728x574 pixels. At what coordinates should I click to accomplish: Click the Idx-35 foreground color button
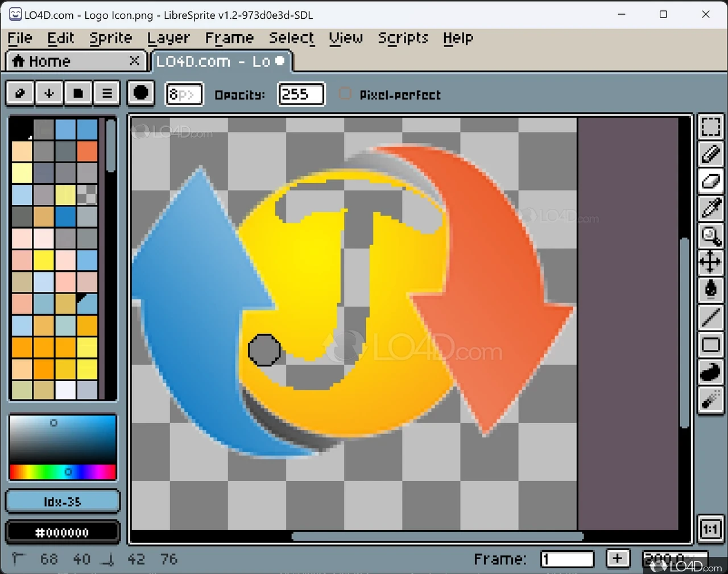pos(63,501)
